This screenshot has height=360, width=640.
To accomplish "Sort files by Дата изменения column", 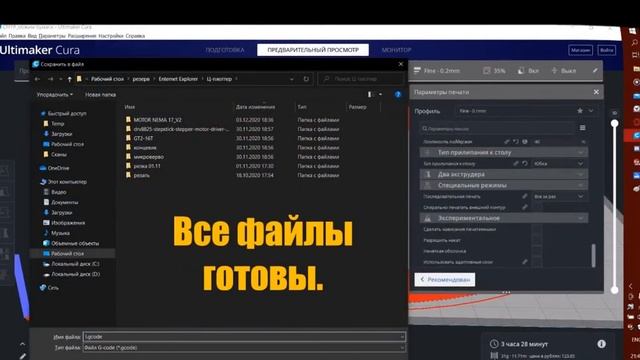I will coord(256,107).
